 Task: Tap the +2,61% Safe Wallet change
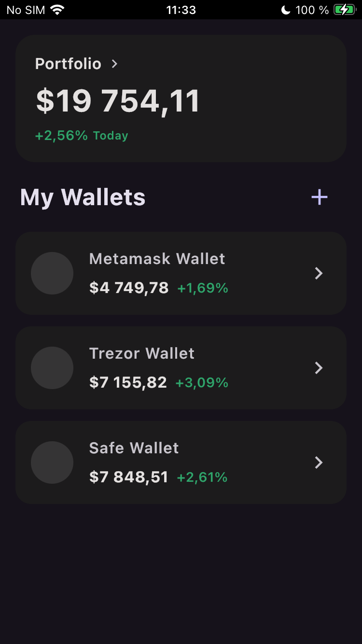[202, 477]
